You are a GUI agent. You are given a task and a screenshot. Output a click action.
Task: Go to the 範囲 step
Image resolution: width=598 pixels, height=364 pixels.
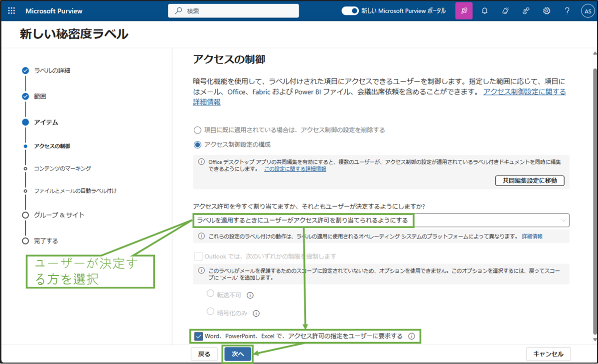point(40,97)
